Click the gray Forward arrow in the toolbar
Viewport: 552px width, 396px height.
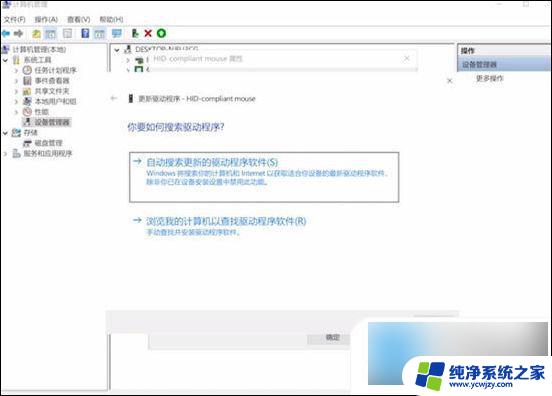(x=18, y=33)
